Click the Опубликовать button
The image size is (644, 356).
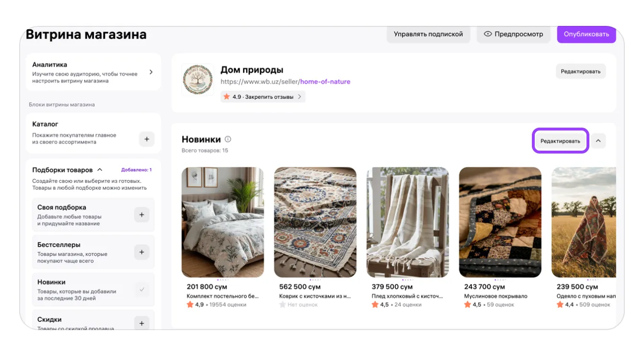click(586, 34)
